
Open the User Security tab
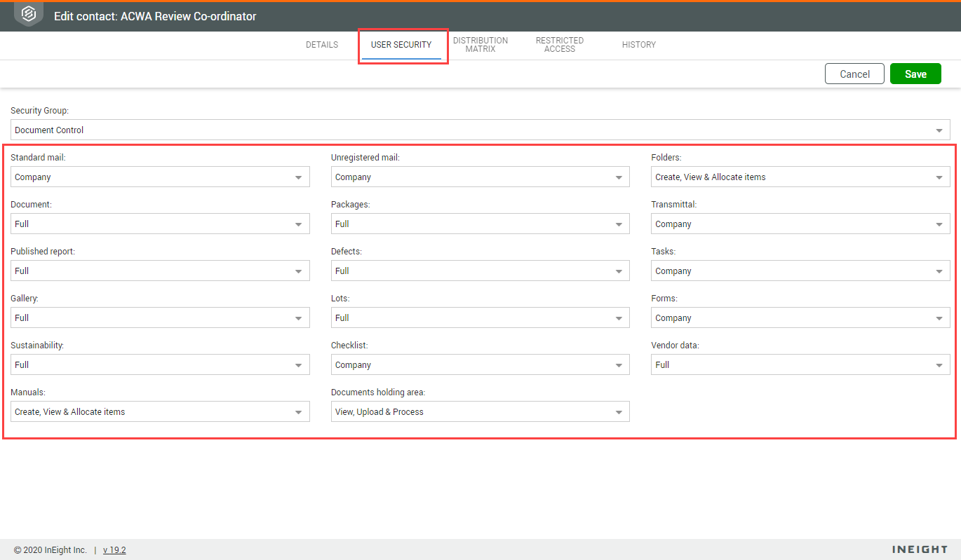tap(401, 45)
